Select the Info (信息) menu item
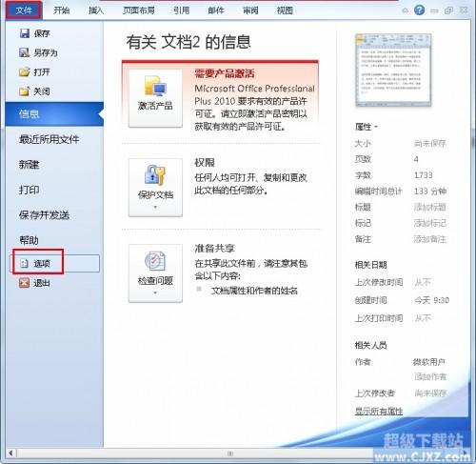The width and height of the screenshot is (476, 464). coord(54,114)
